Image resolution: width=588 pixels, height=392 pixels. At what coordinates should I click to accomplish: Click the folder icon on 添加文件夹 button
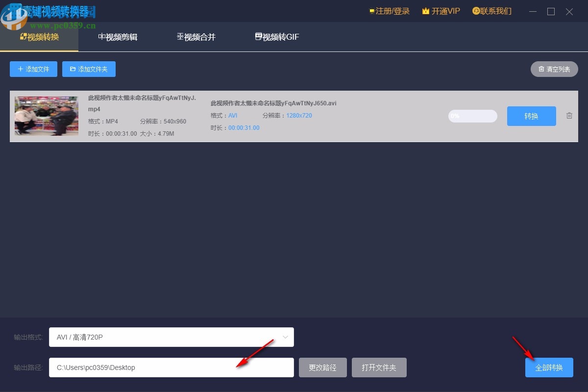click(x=73, y=69)
